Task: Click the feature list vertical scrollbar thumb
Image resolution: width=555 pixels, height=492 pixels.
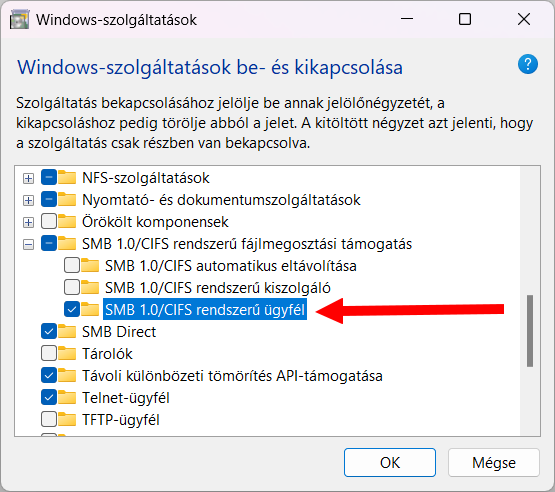Action: click(x=530, y=331)
